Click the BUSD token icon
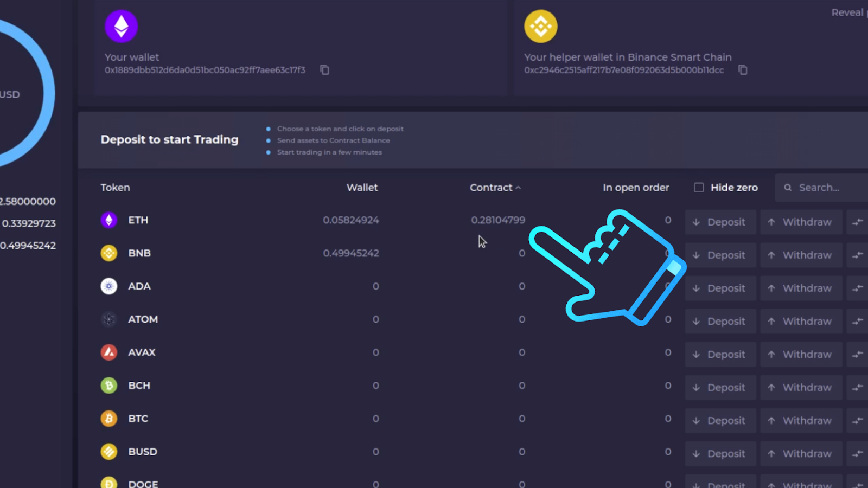This screenshot has height=488, width=868. 109,452
